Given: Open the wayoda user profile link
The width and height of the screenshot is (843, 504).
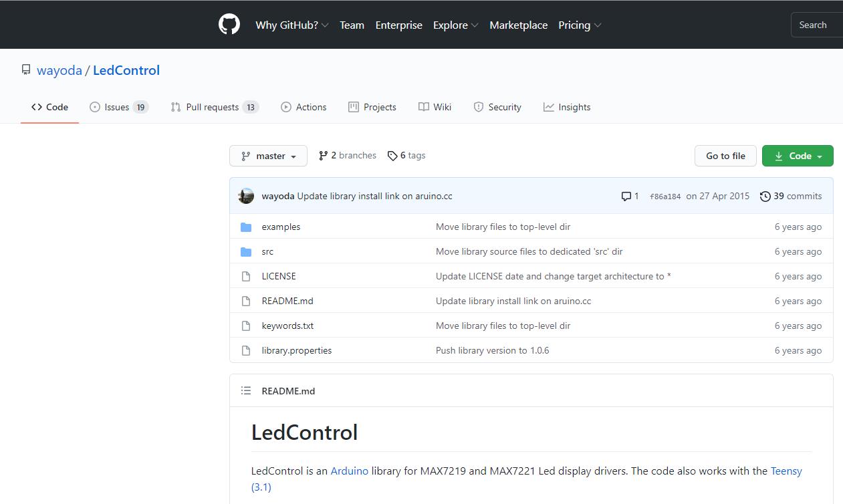Looking at the screenshot, I should tap(59, 70).
